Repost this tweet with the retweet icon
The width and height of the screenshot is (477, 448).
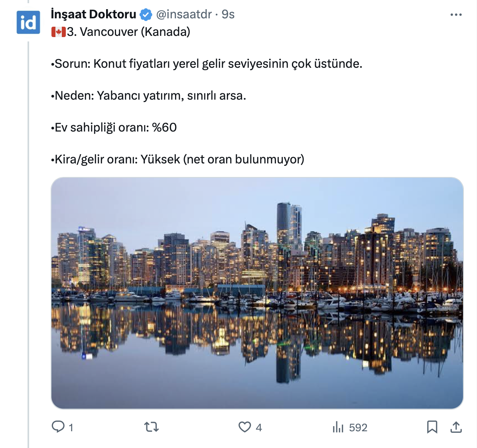pyautogui.click(x=152, y=427)
